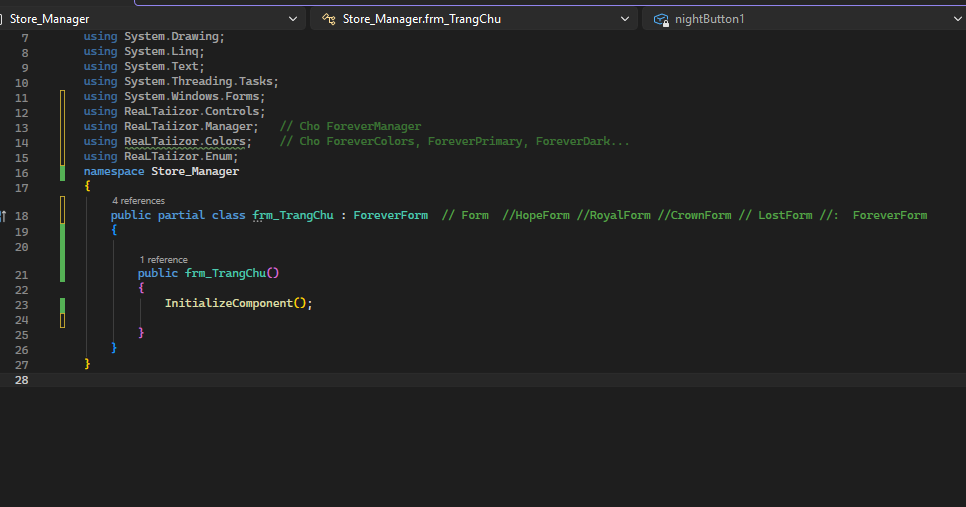
Task: Select line number 28 in the margin
Action: (22, 381)
